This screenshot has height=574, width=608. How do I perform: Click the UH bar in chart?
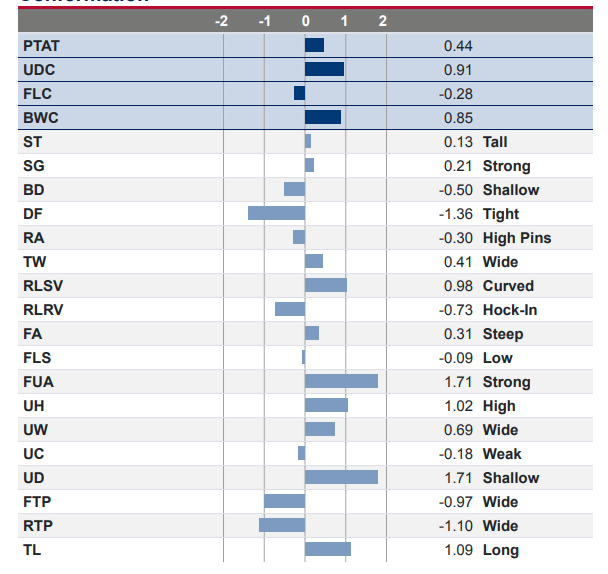click(326, 406)
